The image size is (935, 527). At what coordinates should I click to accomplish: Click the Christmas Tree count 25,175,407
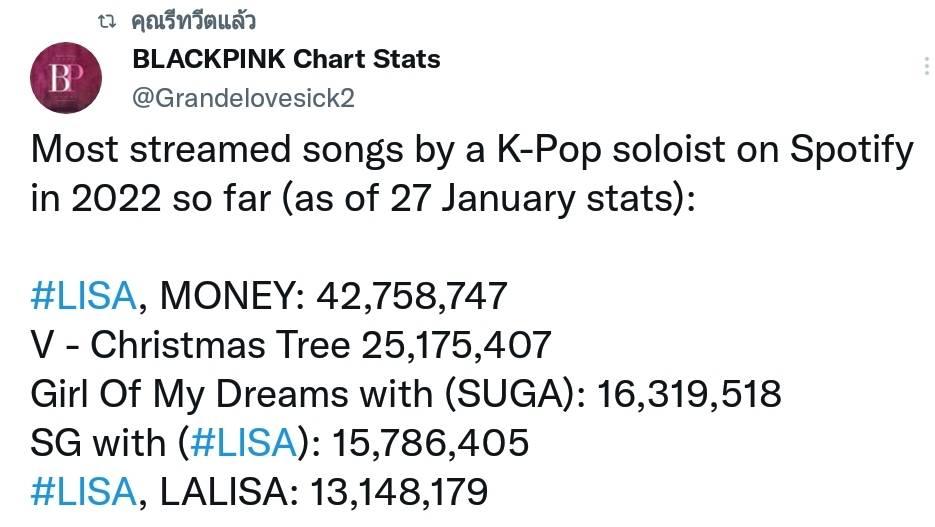pyautogui.click(x=456, y=345)
